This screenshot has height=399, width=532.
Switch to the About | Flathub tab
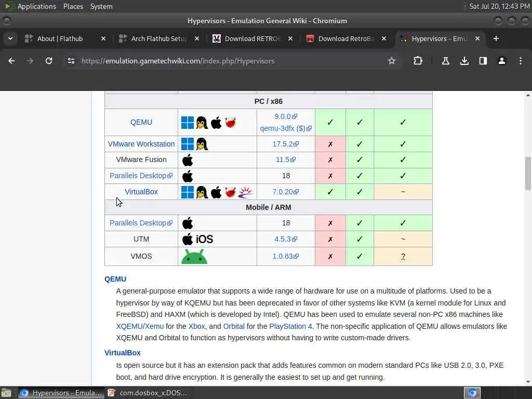point(60,38)
